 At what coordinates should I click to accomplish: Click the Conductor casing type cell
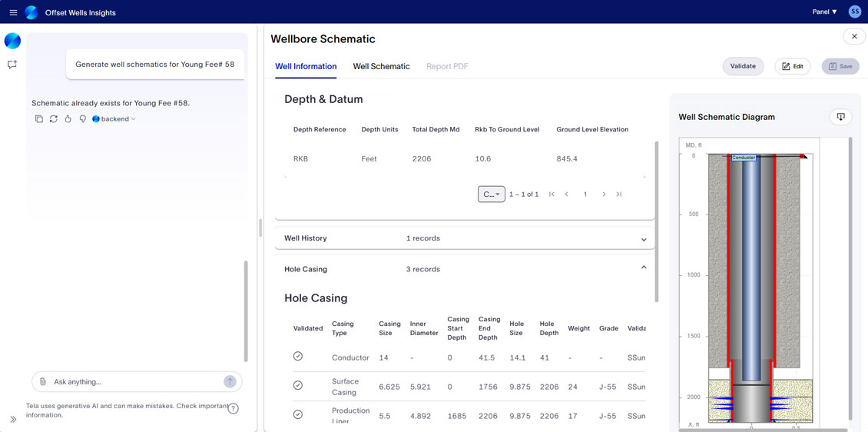pos(350,357)
